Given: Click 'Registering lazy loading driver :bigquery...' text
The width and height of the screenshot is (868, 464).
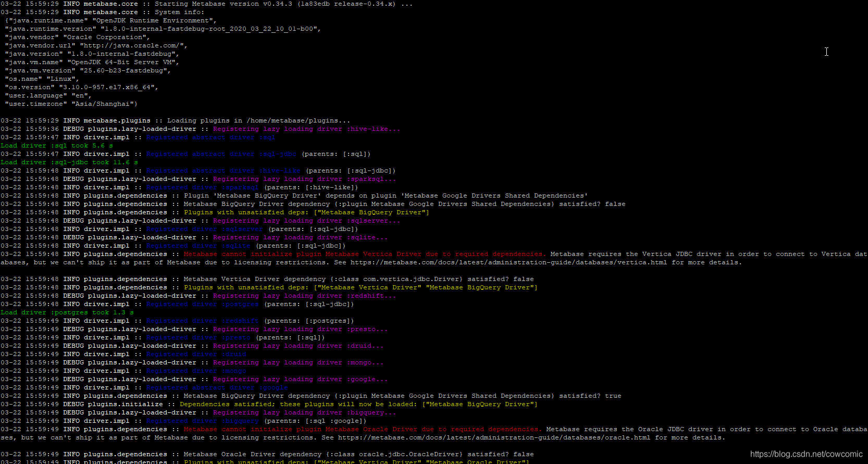Looking at the screenshot, I should click(305, 412).
